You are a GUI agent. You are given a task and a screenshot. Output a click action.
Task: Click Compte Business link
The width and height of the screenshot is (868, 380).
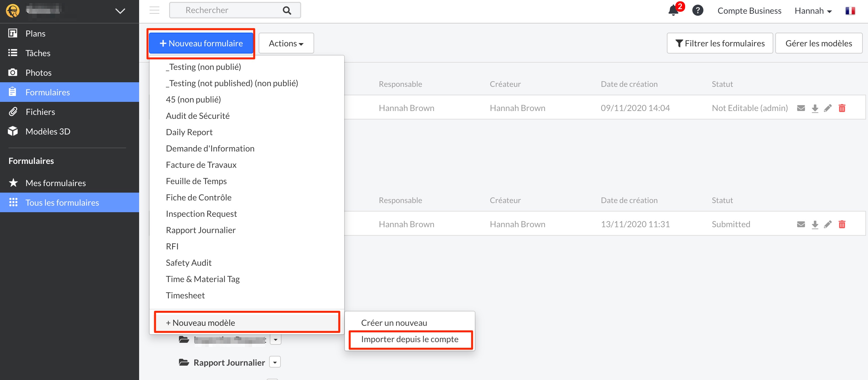749,10
